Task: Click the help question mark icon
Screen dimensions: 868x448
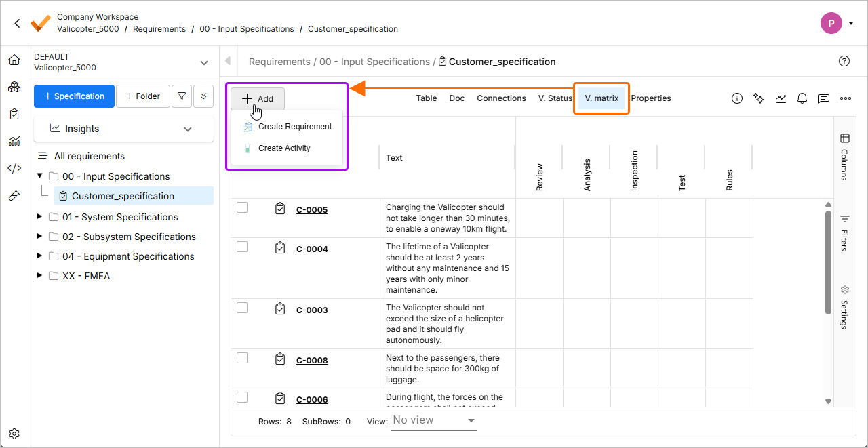Action: pyautogui.click(x=844, y=61)
